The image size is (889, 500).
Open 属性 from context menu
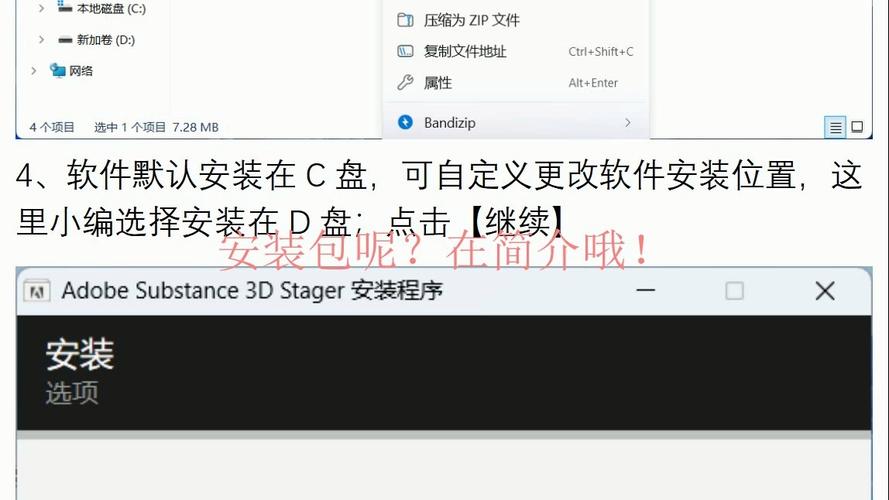click(x=516, y=83)
